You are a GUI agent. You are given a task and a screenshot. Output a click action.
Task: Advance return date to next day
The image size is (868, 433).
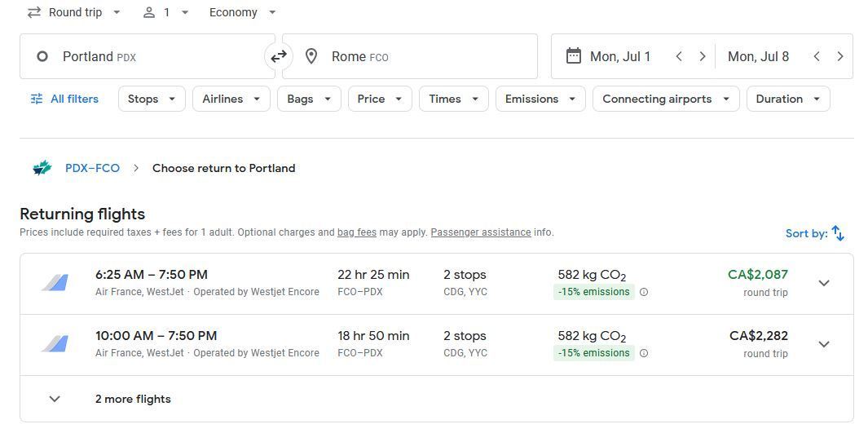pos(840,56)
